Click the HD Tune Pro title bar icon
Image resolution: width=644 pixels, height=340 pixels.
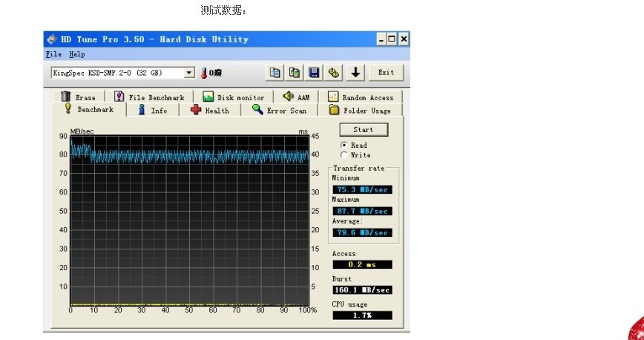pos(52,39)
